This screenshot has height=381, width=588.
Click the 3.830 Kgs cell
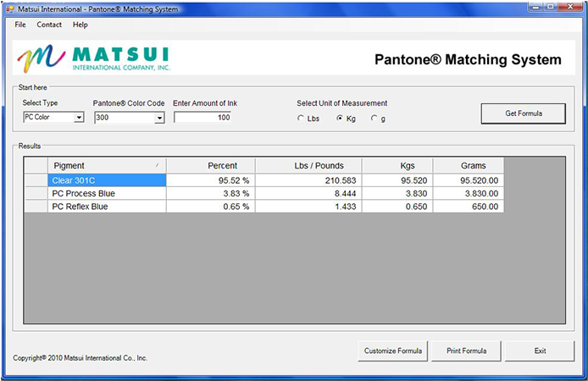(x=397, y=193)
